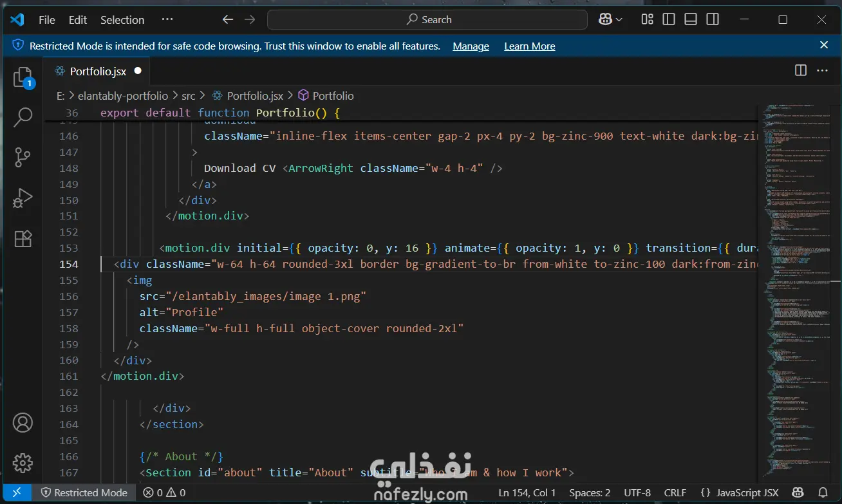Viewport: 842px width, 504px height.
Task: Open the Copilot chat icon
Action: 604,19
